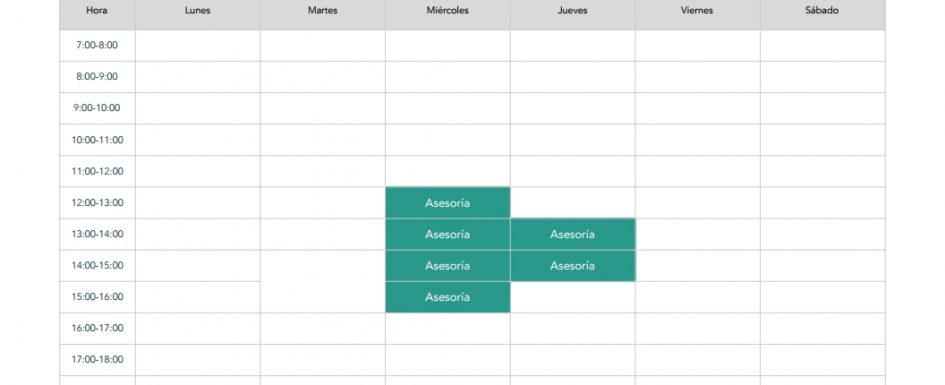The width and height of the screenshot is (945, 385).
Task: Select empty Viernes cell at 12:00-13:00
Action: click(x=697, y=202)
